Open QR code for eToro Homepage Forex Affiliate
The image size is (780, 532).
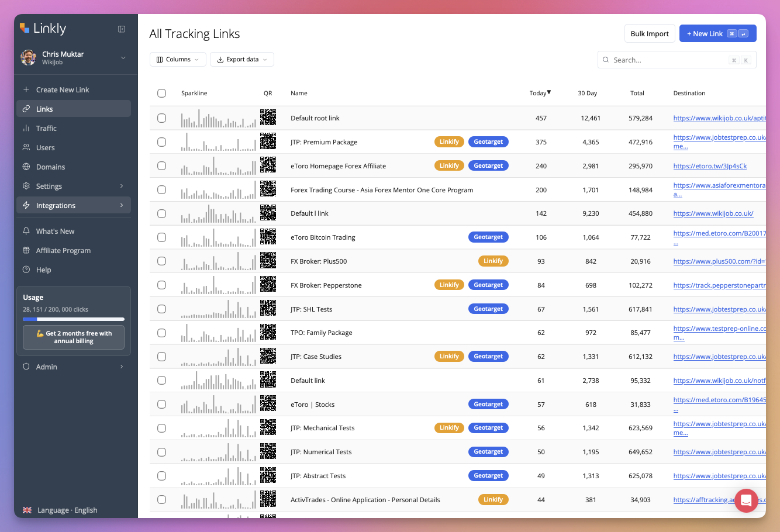pyautogui.click(x=268, y=165)
